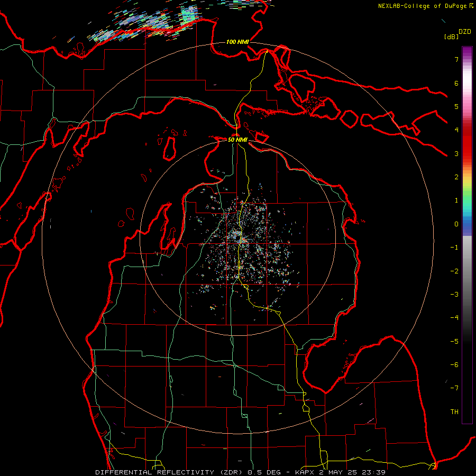Click the 0 value on the color scale
Viewport: 476px width, 476px height.
(x=456, y=224)
